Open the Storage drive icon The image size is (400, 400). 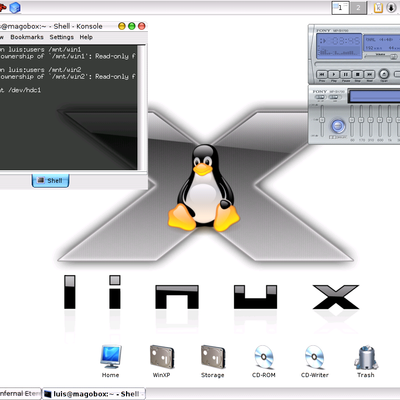click(x=213, y=361)
